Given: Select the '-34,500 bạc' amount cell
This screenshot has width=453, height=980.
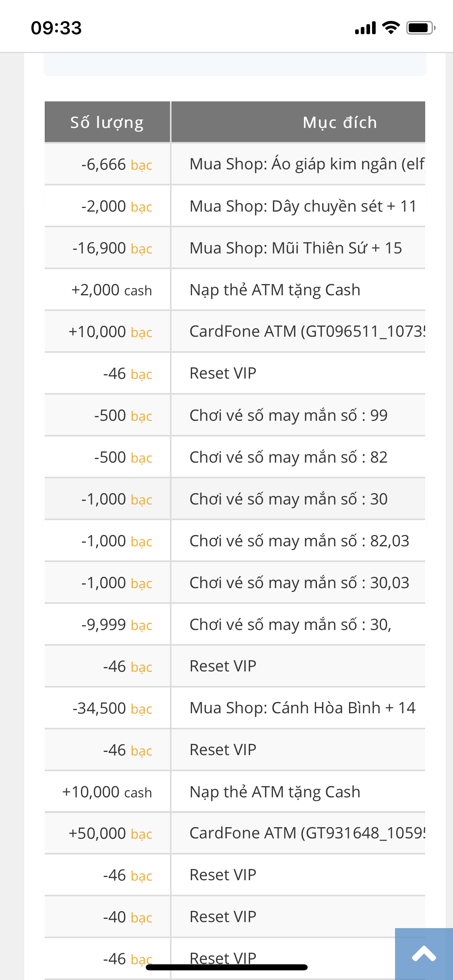Looking at the screenshot, I should tap(112, 708).
